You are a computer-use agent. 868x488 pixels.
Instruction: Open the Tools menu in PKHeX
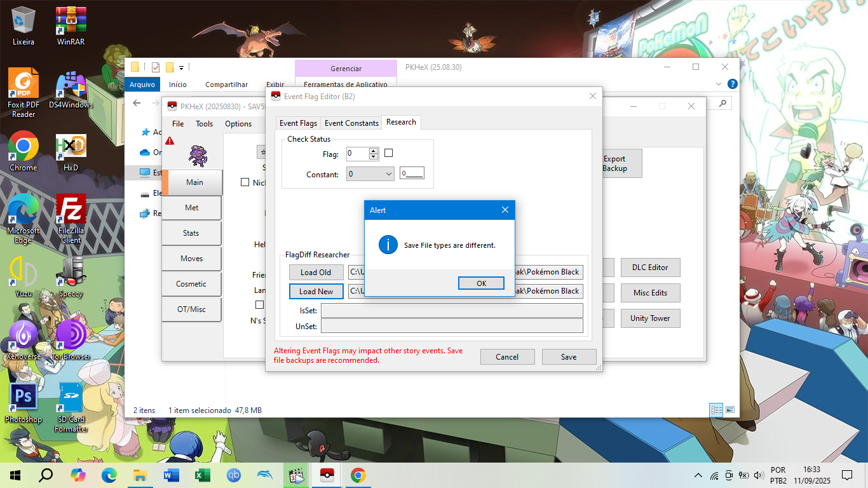pyautogui.click(x=204, y=124)
